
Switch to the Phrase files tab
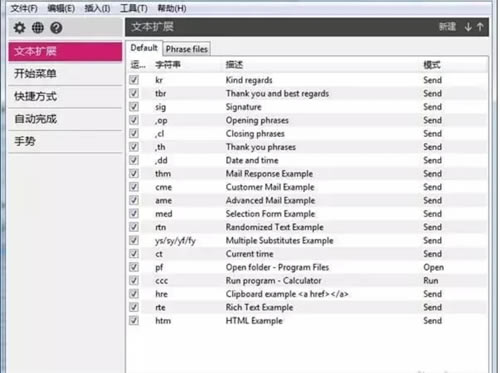point(187,49)
